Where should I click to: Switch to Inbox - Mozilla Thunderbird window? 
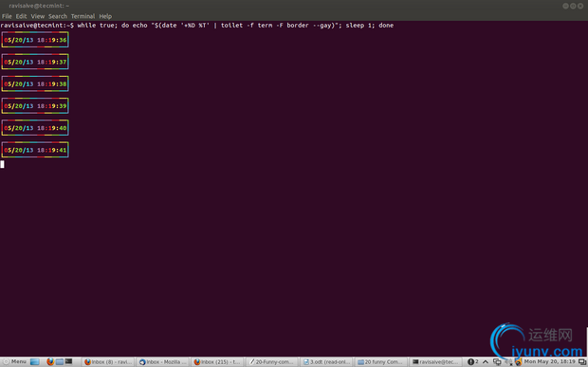[163, 361]
